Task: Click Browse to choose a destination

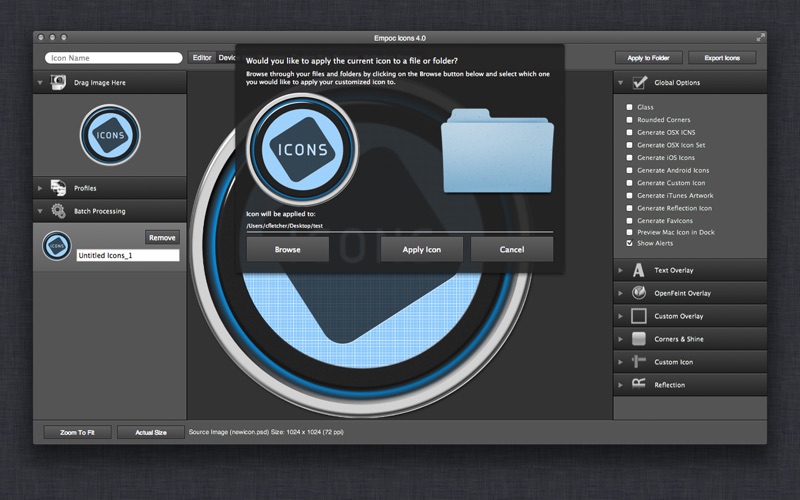Action: pos(288,249)
